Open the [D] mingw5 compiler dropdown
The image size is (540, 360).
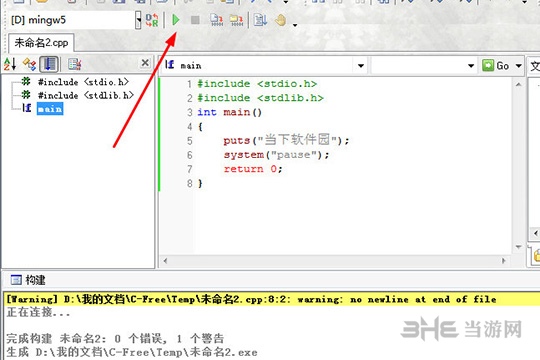tap(138, 20)
